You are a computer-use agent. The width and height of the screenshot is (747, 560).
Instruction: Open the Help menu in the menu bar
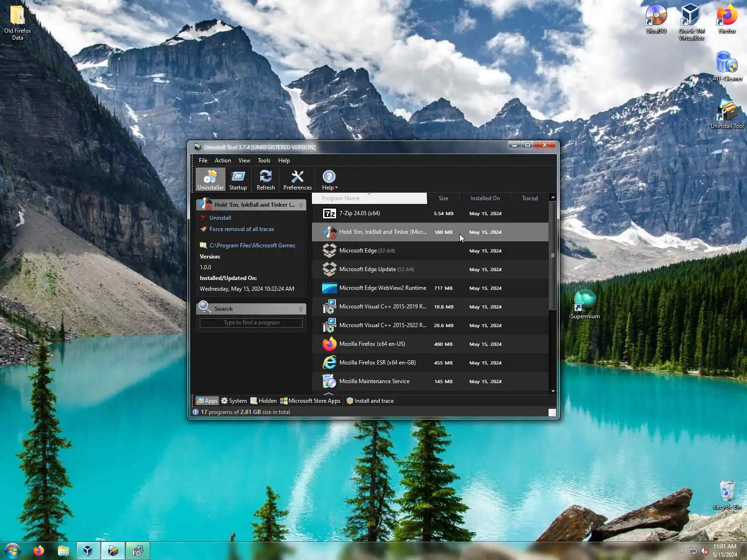point(284,160)
